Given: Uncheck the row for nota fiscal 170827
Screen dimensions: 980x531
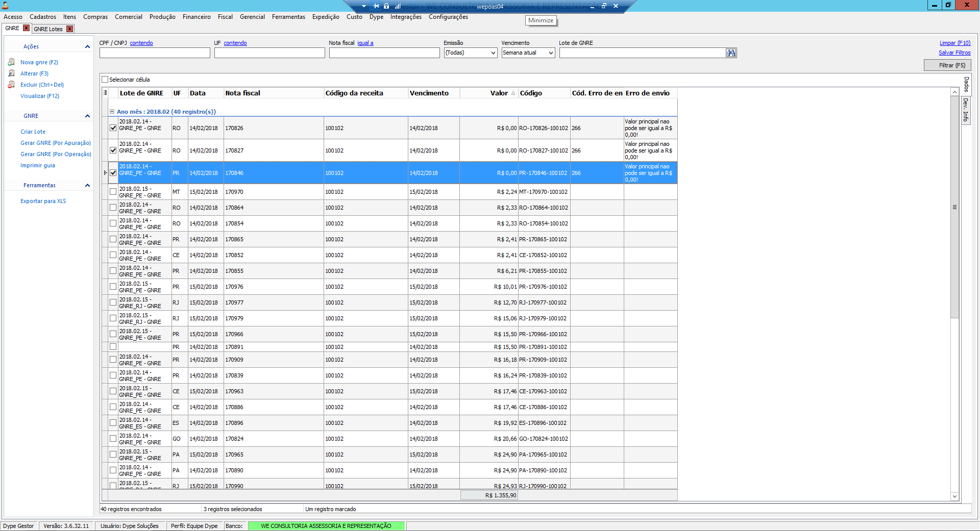Looking at the screenshot, I should click(113, 150).
